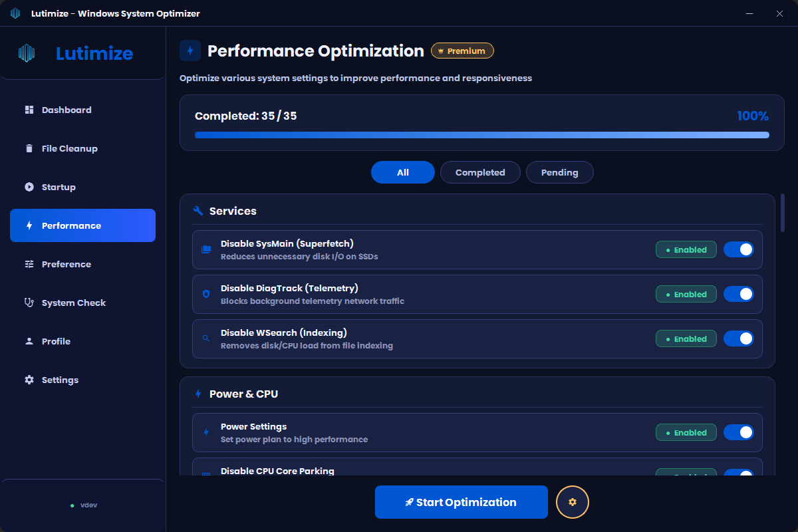798x532 pixels.
Task: Click the Settings gear icon in sidebar
Action: [x=29, y=380]
